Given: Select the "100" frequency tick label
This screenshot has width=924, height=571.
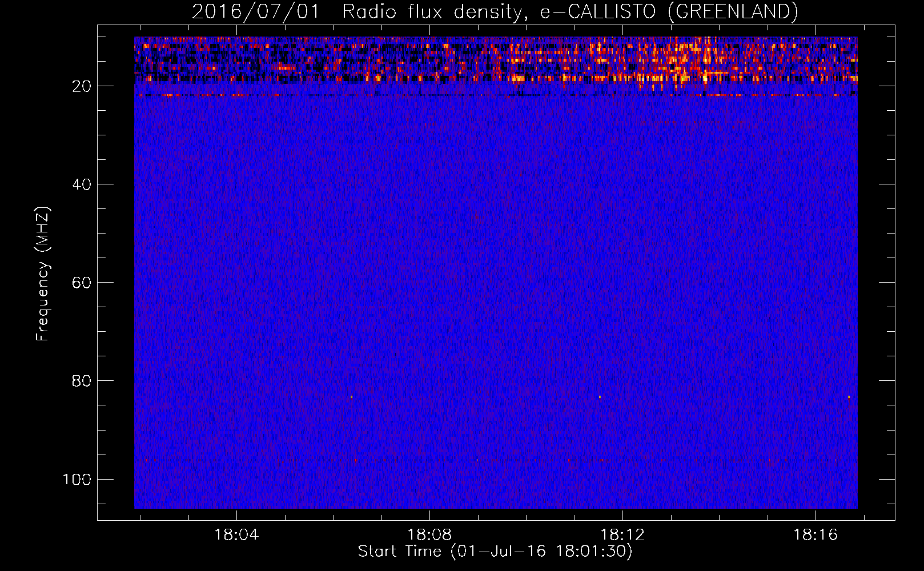Looking at the screenshot, I should click(77, 479).
